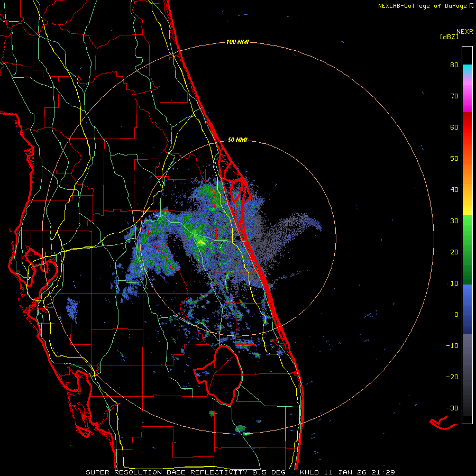The image size is (476, 476).
Task: Click the yellow high-reflectivity core on radar
Action: point(202,242)
